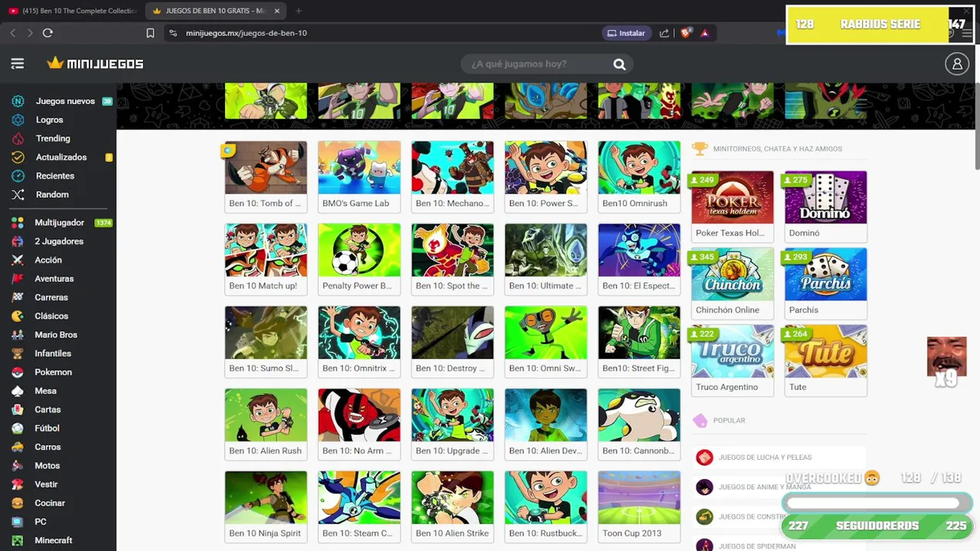Image resolution: width=980 pixels, height=551 pixels.
Task: Open Toon Cup 2013 thumbnail
Action: point(639,498)
